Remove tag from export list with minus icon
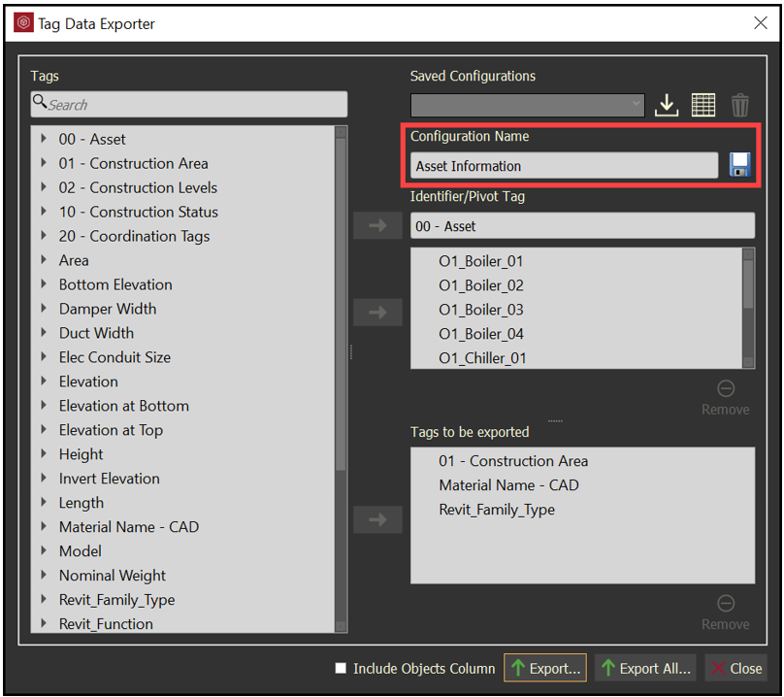The image size is (784, 697). point(725,603)
